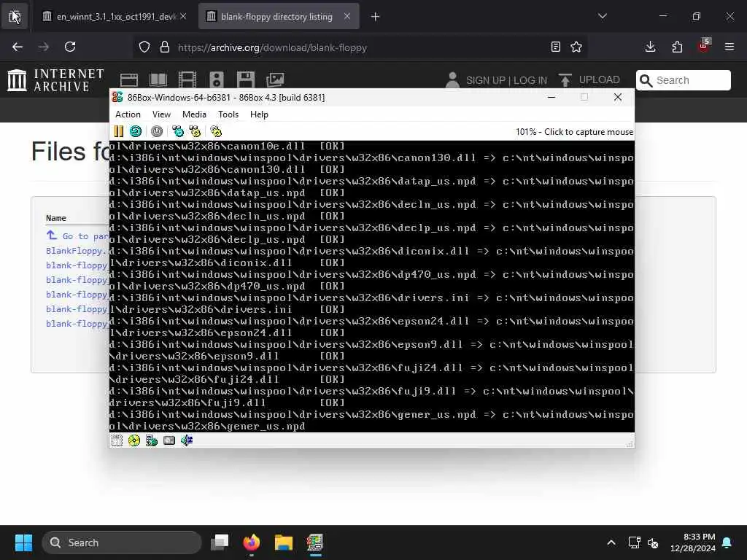Open Internet Archive Video film icon
Viewport: 747px width, 560px height.
187,80
